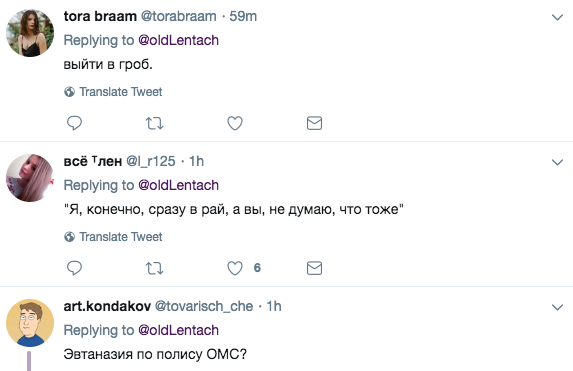The image size is (573, 371).
Task: Translate the @l_r125 tweet
Action: [113, 237]
